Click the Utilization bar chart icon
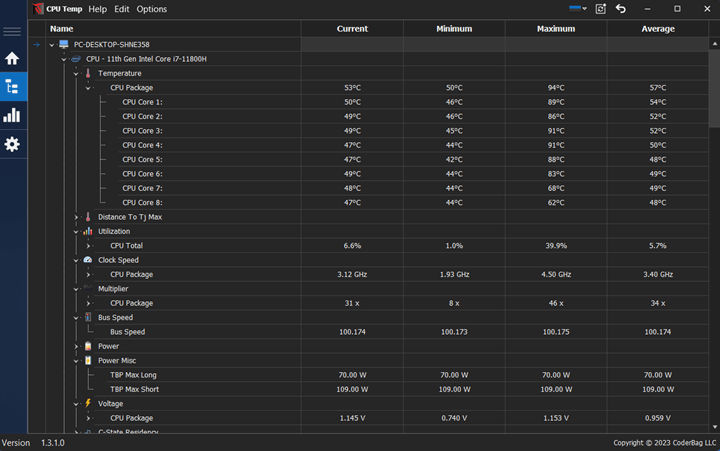This screenshot has width=720, height=451. (88, 231)
